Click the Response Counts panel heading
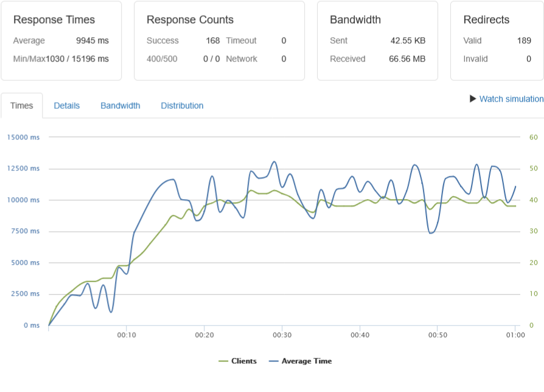 coord(190,19)
